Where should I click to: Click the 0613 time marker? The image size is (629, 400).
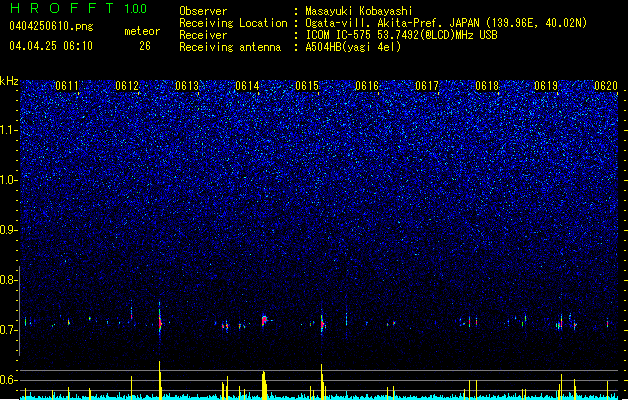coord(187,86)
